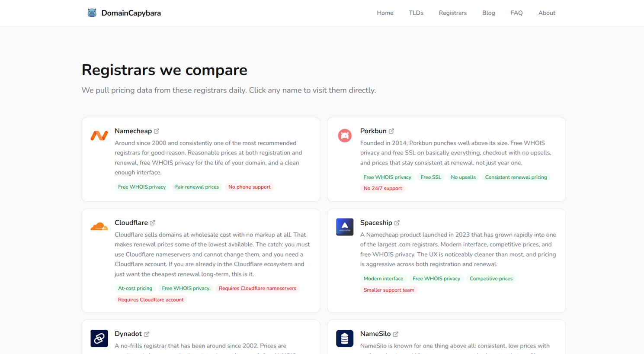Click external link icon next to Cloudflare

tap(152, 223)
